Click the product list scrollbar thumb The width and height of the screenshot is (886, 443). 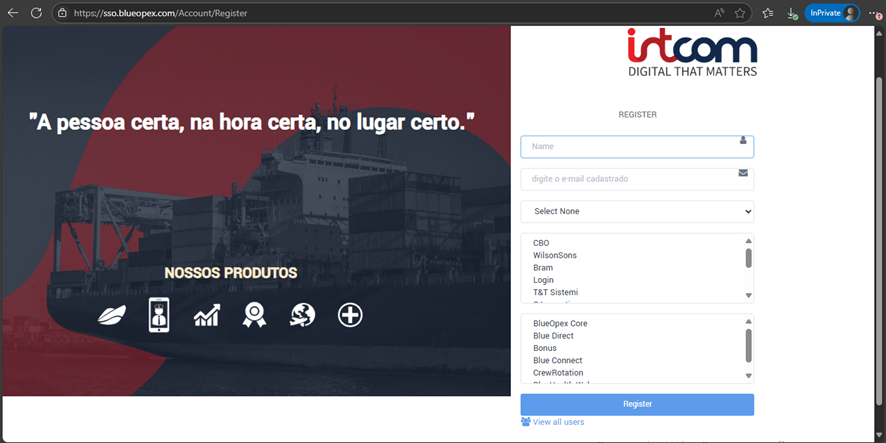click(749, 346)
